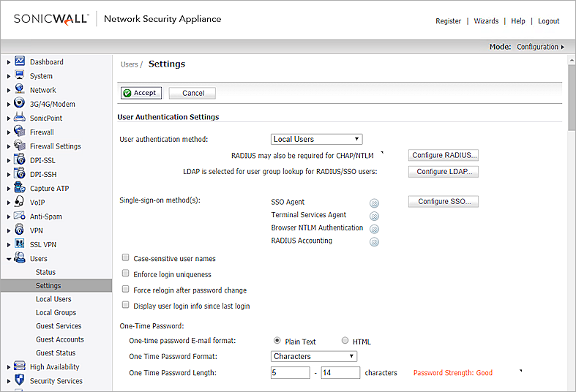This screenshot has width=576, height=392.
Task: Click the minimum password length field
Action: click(x=291, y=373)
